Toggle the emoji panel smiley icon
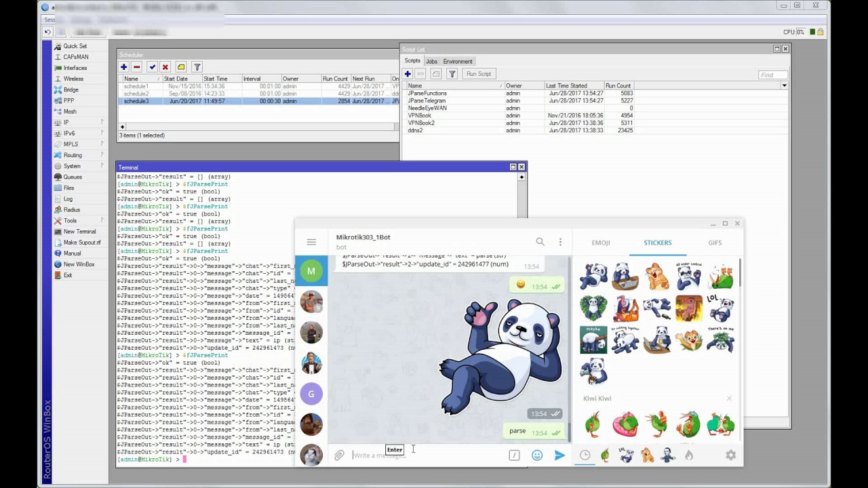The width and height of the screenshot is (868, 488). tap(537, 455)
